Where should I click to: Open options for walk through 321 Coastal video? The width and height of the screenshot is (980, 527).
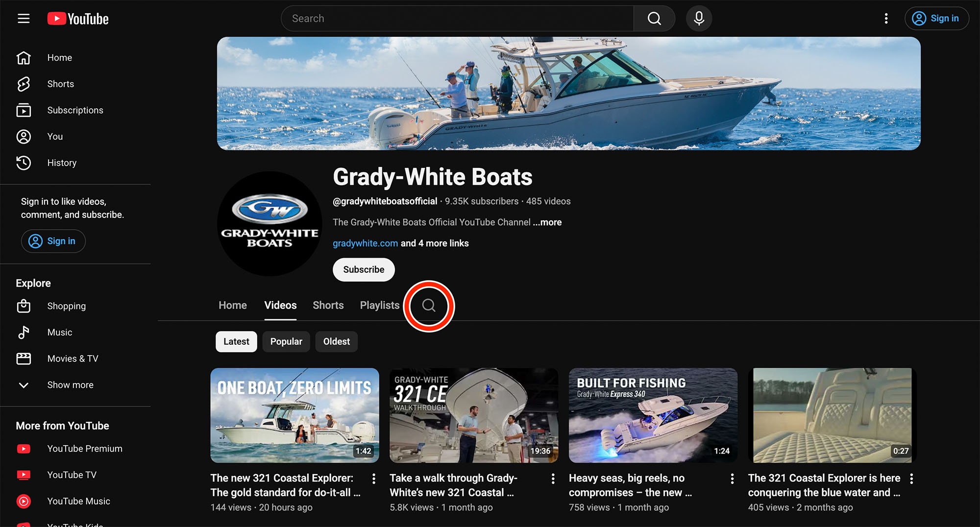click(x=553, y=479)
